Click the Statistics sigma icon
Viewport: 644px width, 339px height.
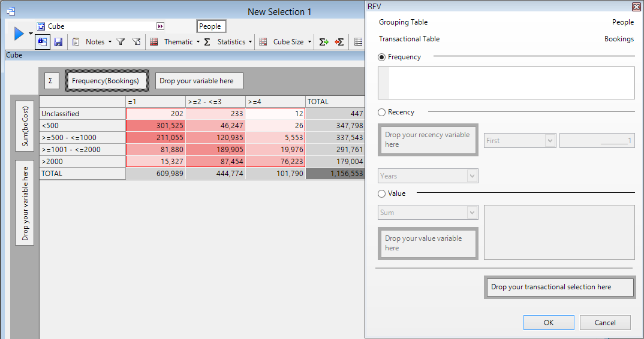point(207,42)
